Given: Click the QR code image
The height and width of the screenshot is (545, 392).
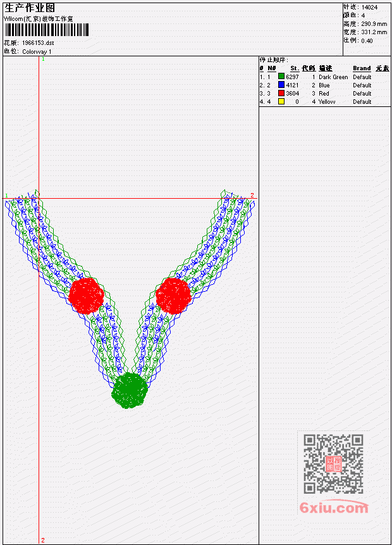Looking at the screenshot, I should coord(333,464).
